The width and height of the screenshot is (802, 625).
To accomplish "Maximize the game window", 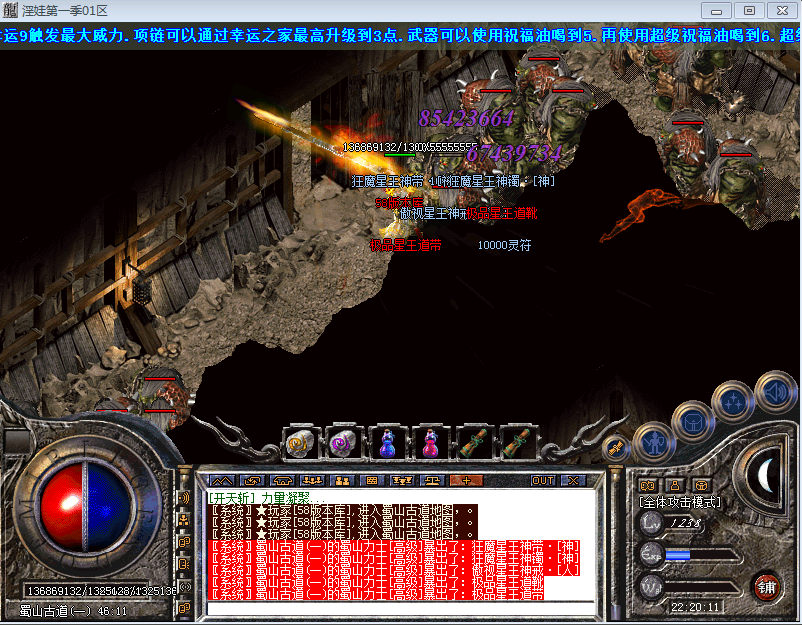I will point(749,11).
